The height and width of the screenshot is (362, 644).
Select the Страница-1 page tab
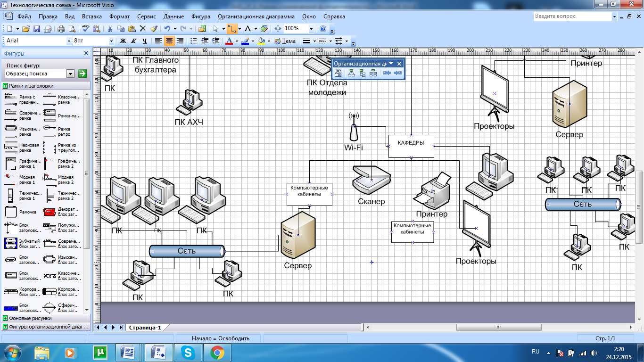[145, 328]
